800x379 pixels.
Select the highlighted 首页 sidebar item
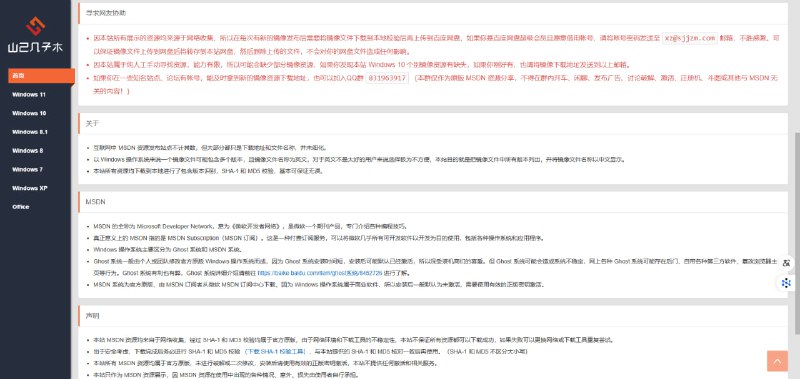(41, 75)
